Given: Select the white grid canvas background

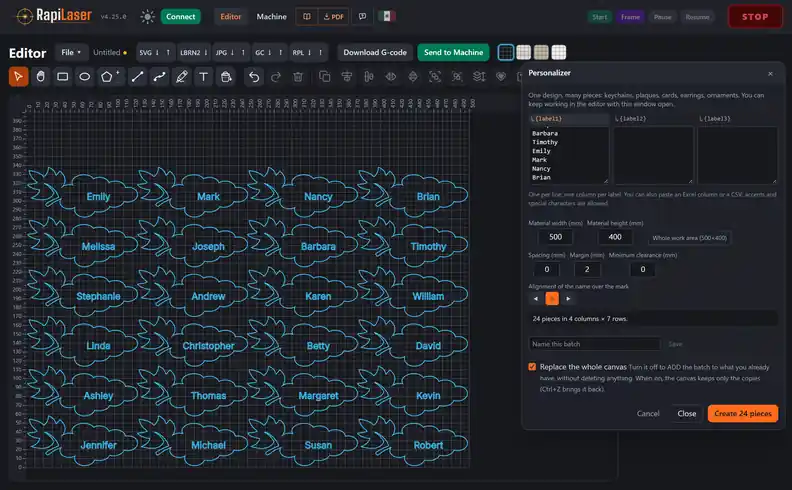Looking at the screenshot, I should pyautogui.click(x=559, y=52).
